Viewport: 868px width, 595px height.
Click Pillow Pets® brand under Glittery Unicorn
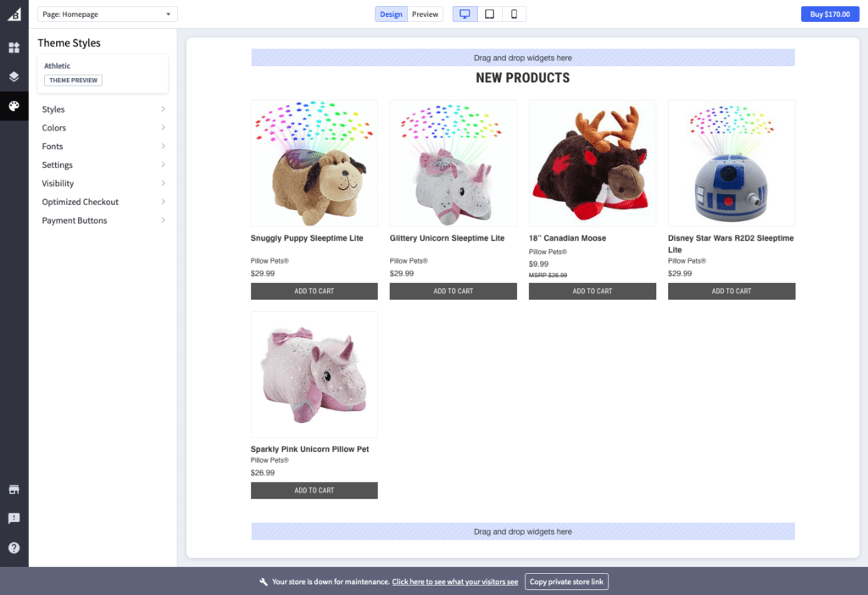point(409,261)
